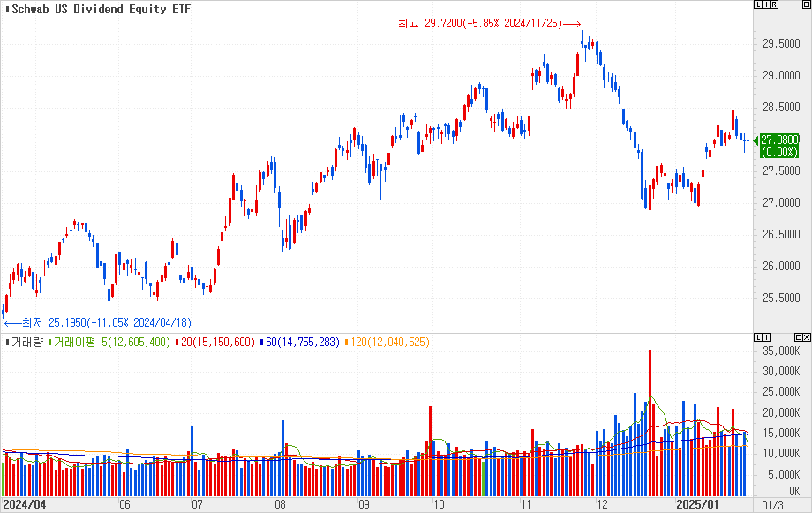Maximize the price chart panel

coord(807,4)
